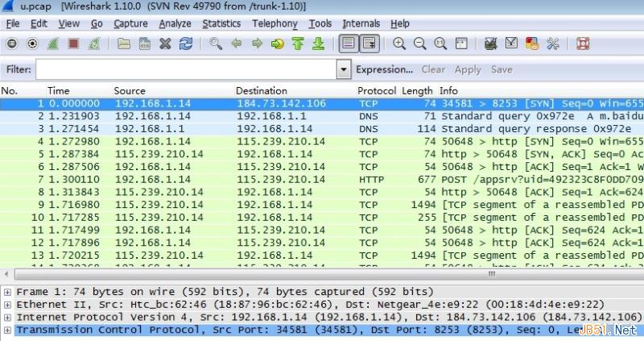Sort packets by the No. column

(10, 91)
